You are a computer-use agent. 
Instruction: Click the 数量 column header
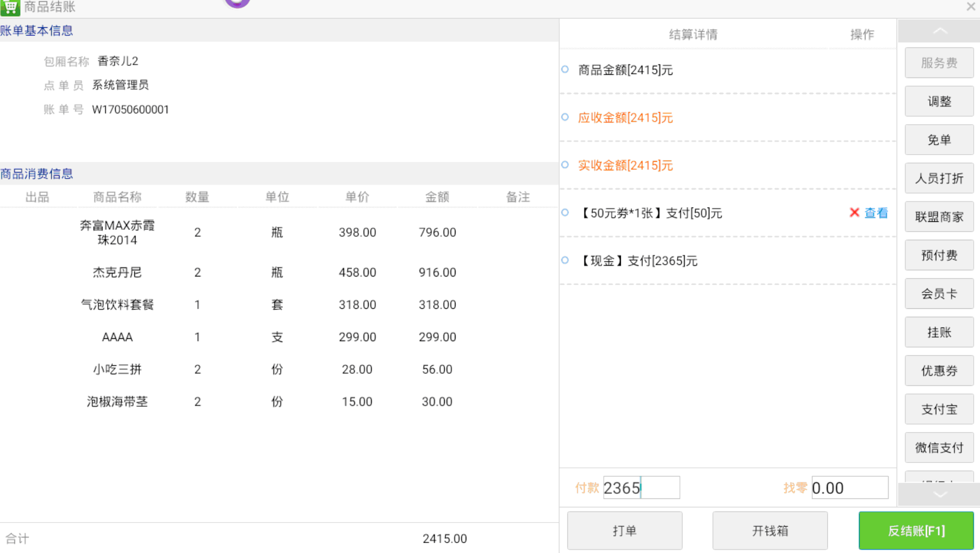pyautogui.click(x=197, y=197)
